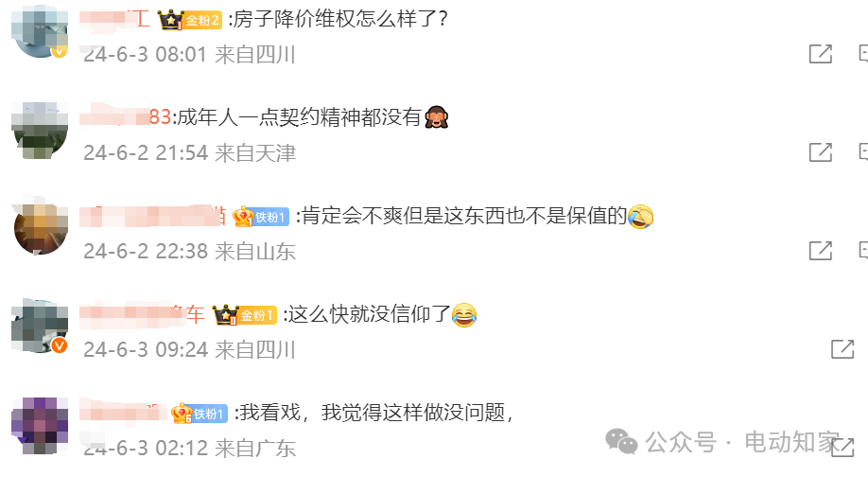
Task: Click the 铁粉1 badge on 肯定会不爽 comment
Action: click(x=261, y=217)
